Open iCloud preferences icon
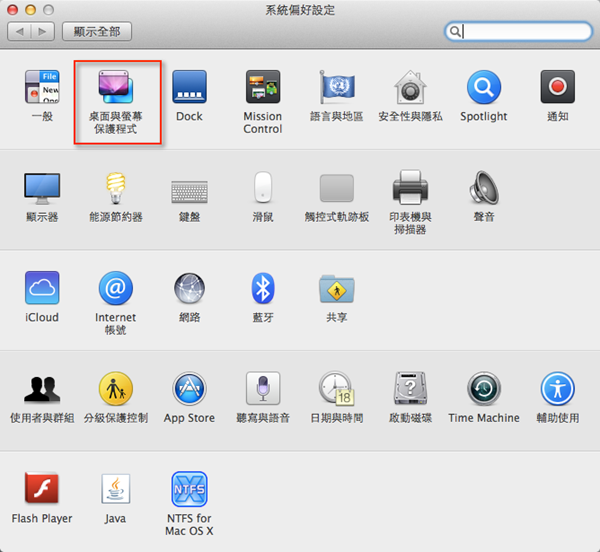This screenshot has width=600, height=552. click(x=42, y=288)
